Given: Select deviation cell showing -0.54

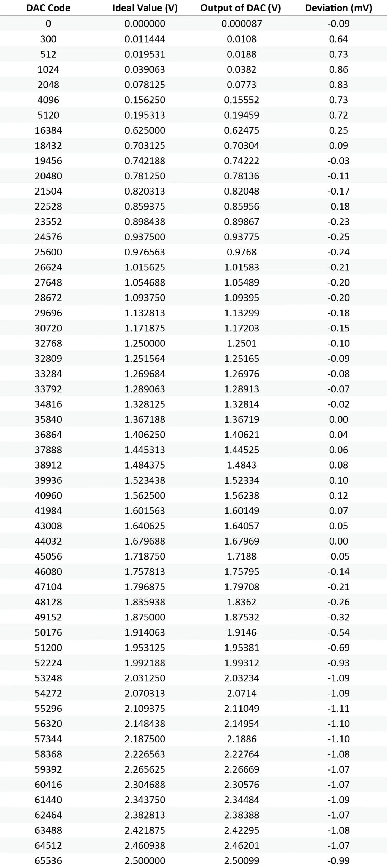Looking at the screenshot, I should (338, 633).
